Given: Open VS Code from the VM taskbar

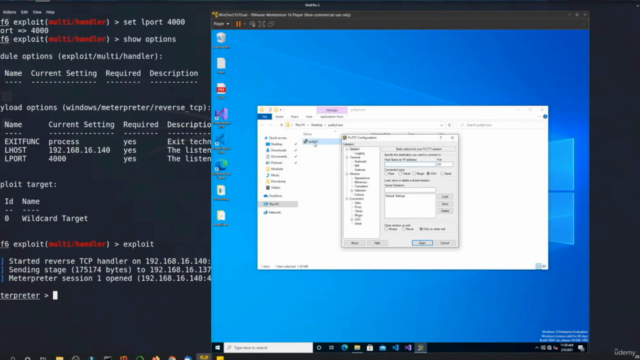Looking at the screenshot, I should 395,348.
